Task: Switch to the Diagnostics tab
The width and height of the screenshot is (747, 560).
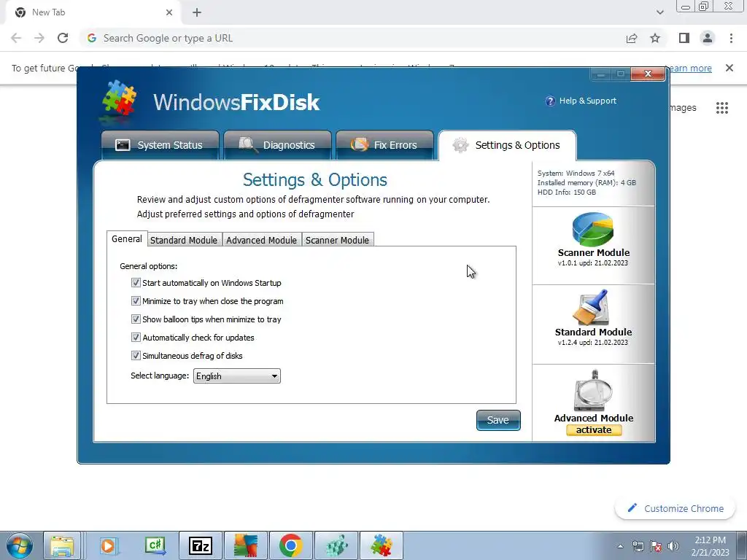Action: click(x=277, y=145)
